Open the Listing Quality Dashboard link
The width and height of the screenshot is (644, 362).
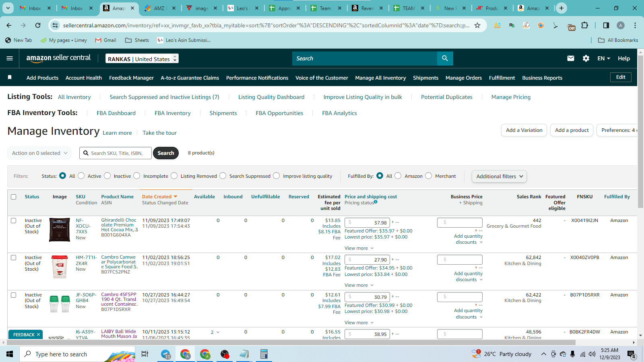[x=271, y=97]
